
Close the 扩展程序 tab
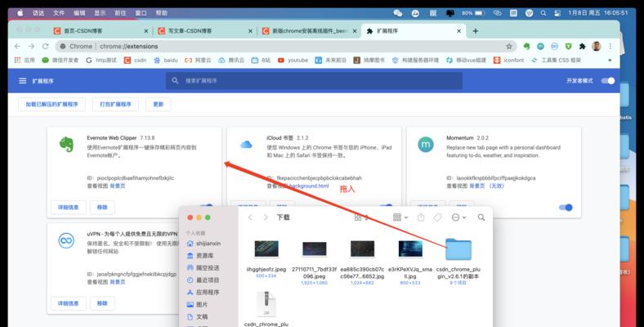coord(458,31)
